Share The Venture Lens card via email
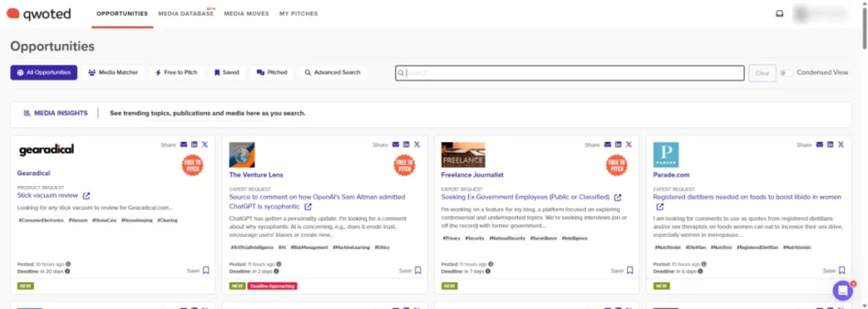The width and height of the screenshot is (868, 309). pyautogui.click(x=396, y=144)
